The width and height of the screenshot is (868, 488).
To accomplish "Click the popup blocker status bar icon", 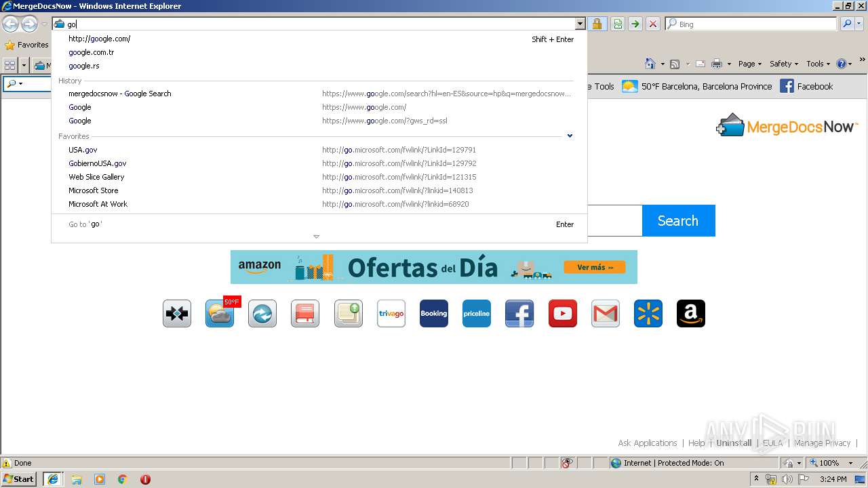I will click(567, 463).
